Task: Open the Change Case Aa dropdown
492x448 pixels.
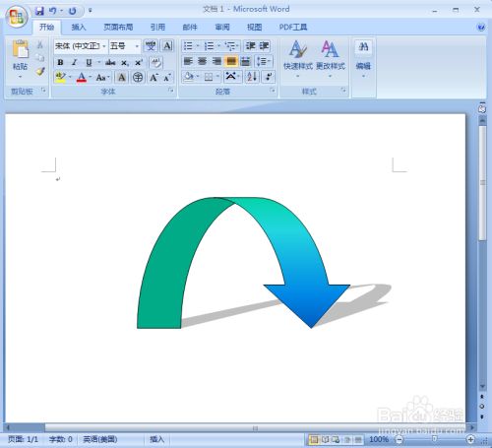Action: click(103, 78)
